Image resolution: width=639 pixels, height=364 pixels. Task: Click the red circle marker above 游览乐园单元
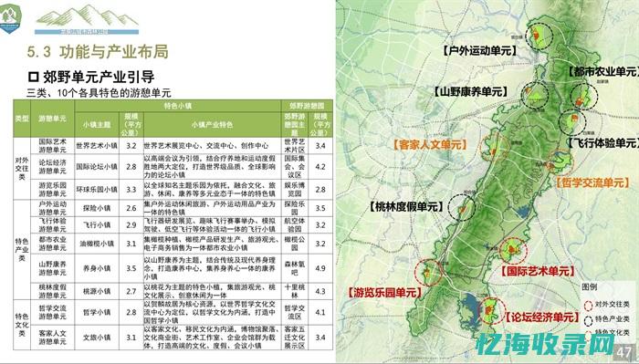click(x=428, y=272)
